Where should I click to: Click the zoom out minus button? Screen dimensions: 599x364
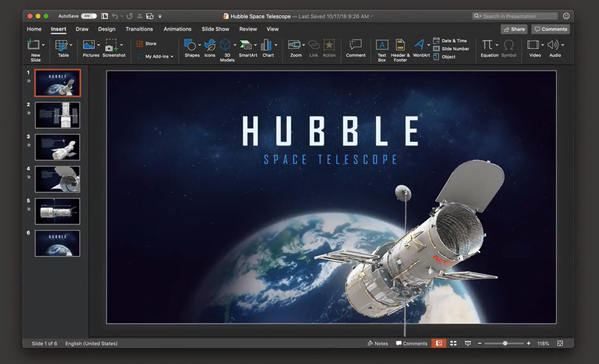point(479,343)
